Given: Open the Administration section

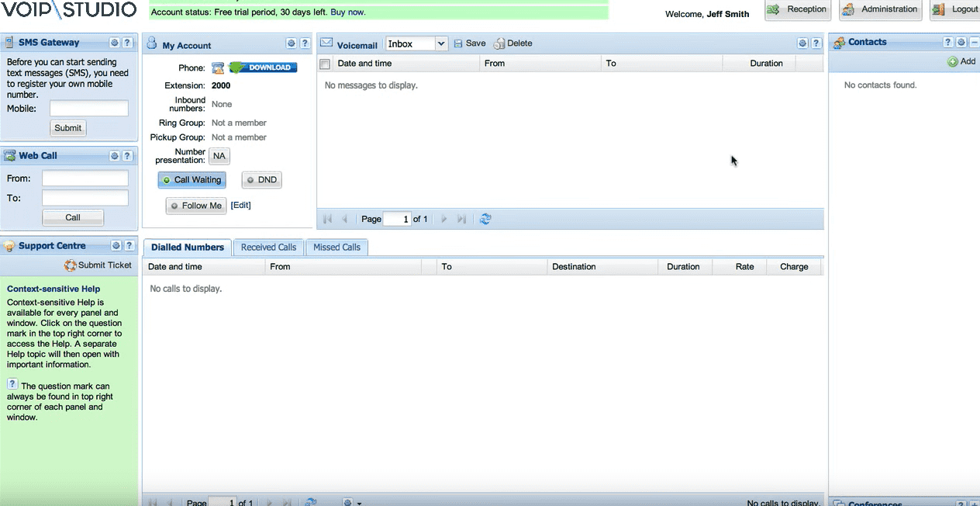Looking at the screenshot, I should tap(880, 9).
